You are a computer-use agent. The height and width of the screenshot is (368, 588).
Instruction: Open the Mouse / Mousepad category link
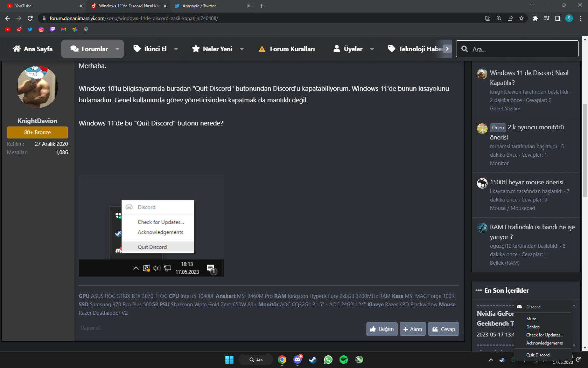point(512,208)
